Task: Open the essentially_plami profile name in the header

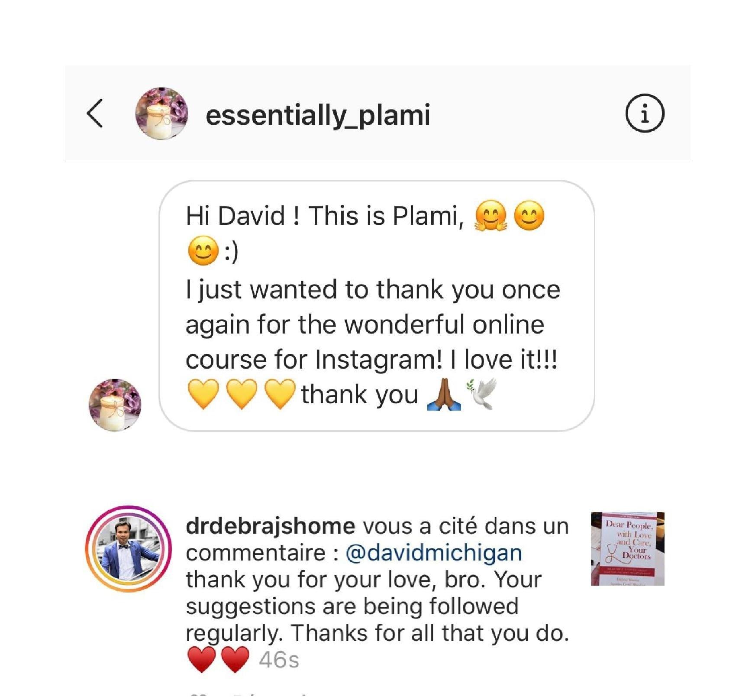Action: click(x=318, y=115)
